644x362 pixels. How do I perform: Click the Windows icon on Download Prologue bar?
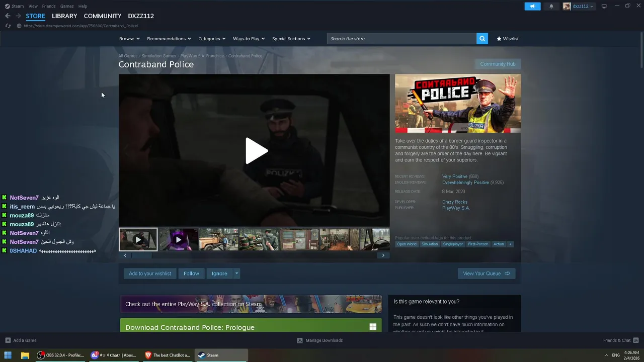373,327
